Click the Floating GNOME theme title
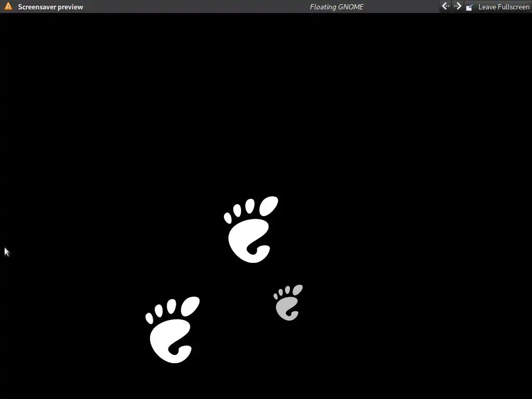 pyautogui.click(x=337, y=7)
